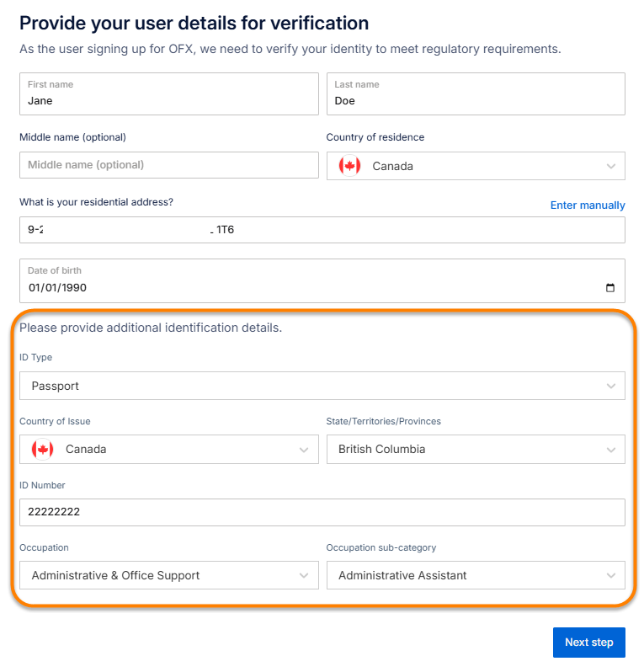This screenshot has height=672, width=644.
Task: Click the ID Number field with 22222222
Action: click(322, 512)
